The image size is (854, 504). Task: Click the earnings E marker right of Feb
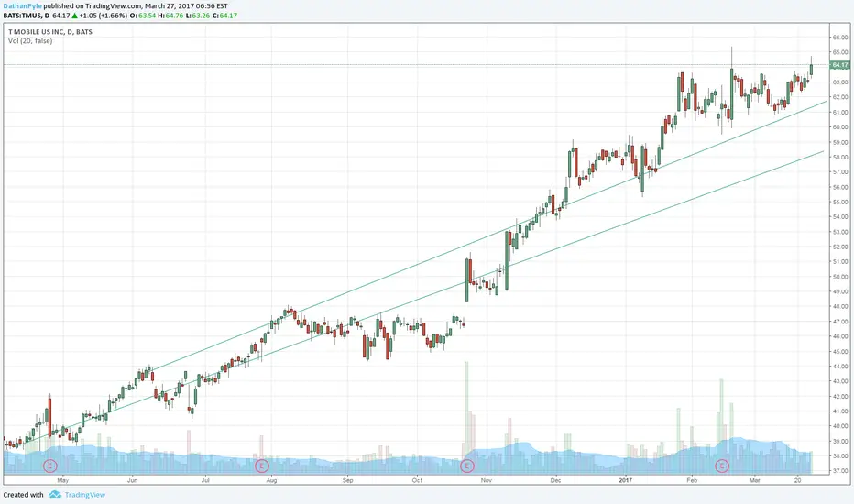722,466
